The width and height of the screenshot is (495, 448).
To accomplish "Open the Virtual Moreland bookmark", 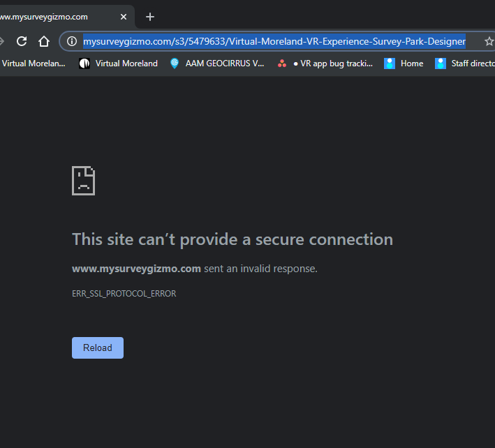I will (x=119, y=64).
